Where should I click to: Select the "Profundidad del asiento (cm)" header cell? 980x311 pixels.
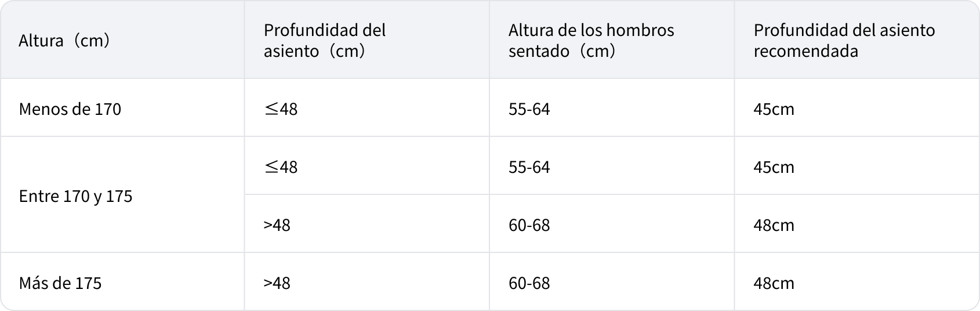(x=324, y=41)
